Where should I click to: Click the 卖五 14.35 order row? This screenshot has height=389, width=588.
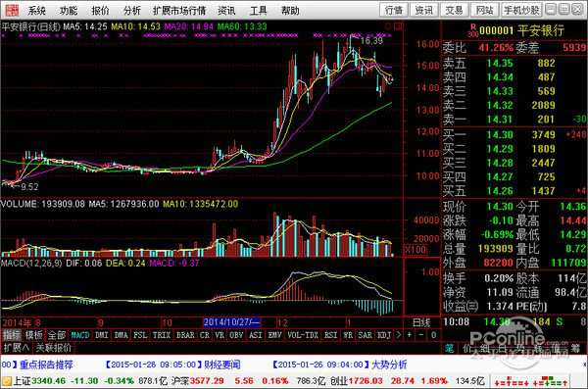tap(514, 63)
